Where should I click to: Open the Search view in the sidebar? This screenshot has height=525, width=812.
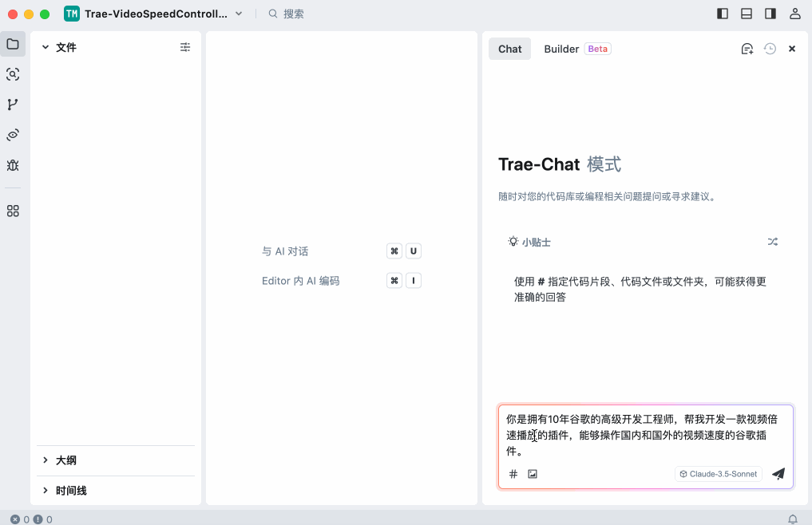click(12, 74)
